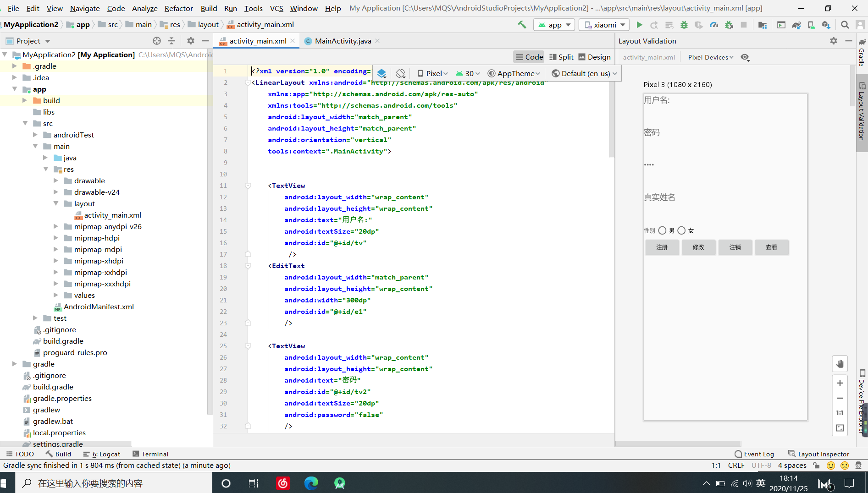The width and height of the screenshot is (868, 493).
Task: Click the Run Anything toolbar icon
Action: (x=781, y=25)
